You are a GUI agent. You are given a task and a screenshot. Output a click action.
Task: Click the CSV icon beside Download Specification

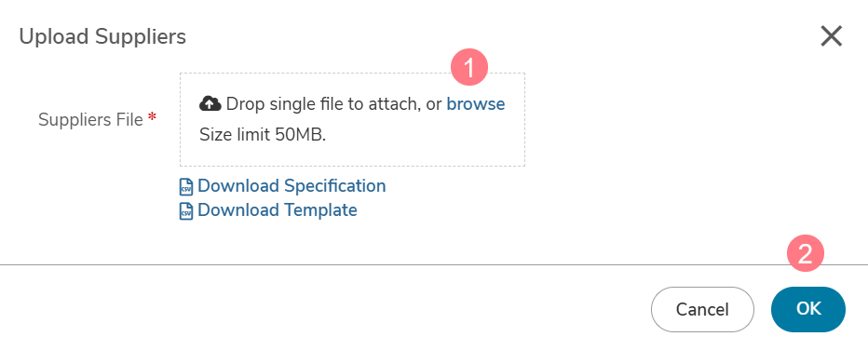(186, 187)
